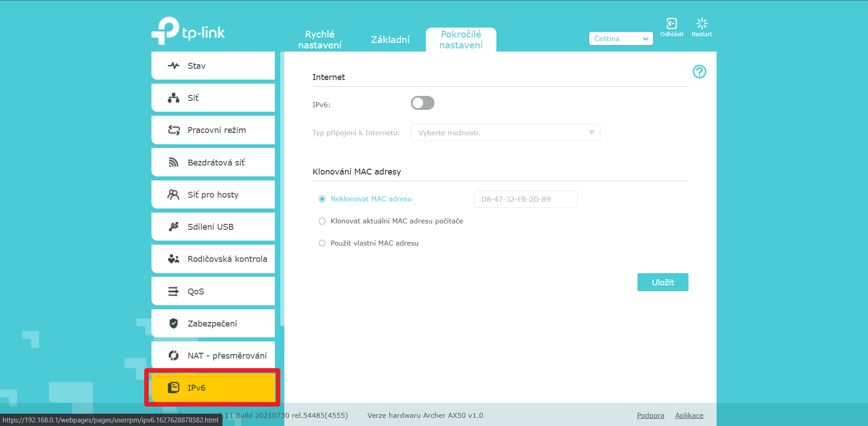Open Bezdrátová síť wireless settings

pos(213,162)
